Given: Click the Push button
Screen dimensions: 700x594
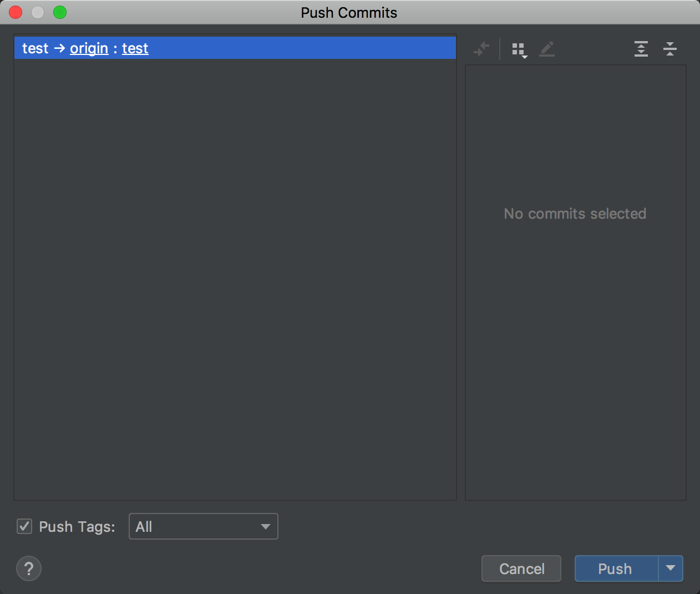Looking at the screenshot, I should pos(615,568).
